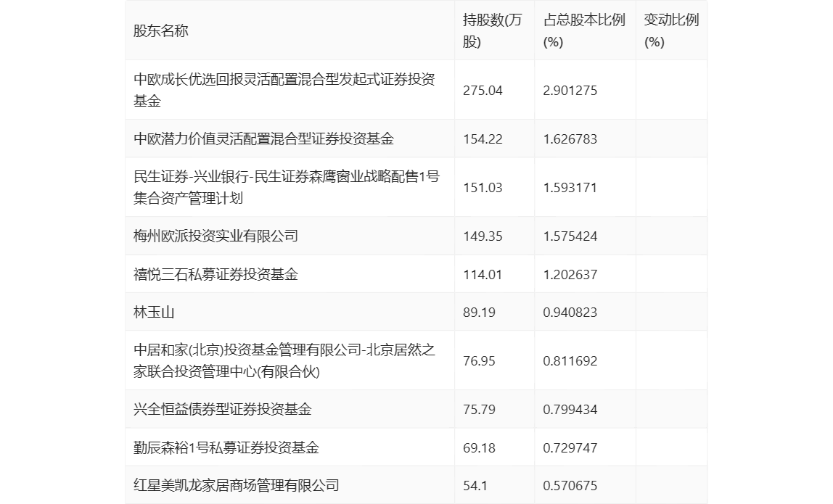Select 梅州欧派投资实业有限公司 shareholder name
The image size is (833, 504).
click(216, 236)
